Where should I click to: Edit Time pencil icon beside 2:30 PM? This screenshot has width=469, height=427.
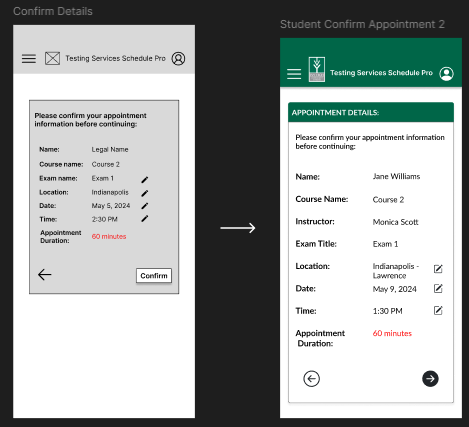[144, 219]
